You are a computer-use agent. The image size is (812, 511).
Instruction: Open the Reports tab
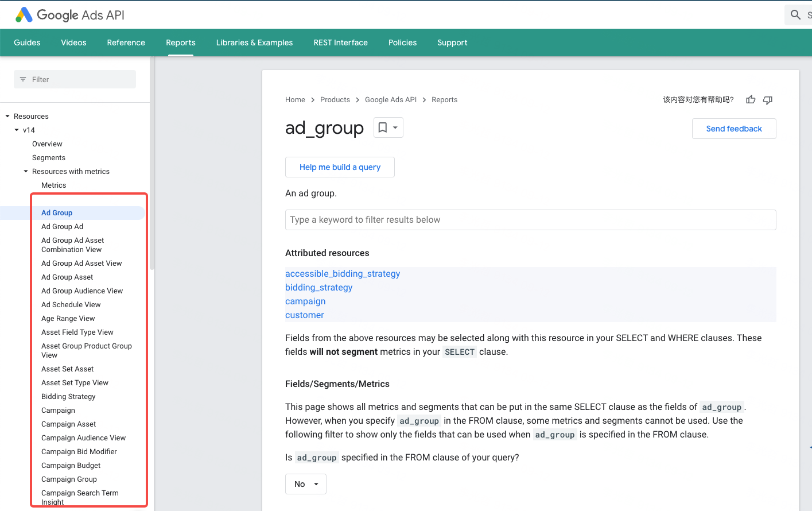click(x=181, y=42)
